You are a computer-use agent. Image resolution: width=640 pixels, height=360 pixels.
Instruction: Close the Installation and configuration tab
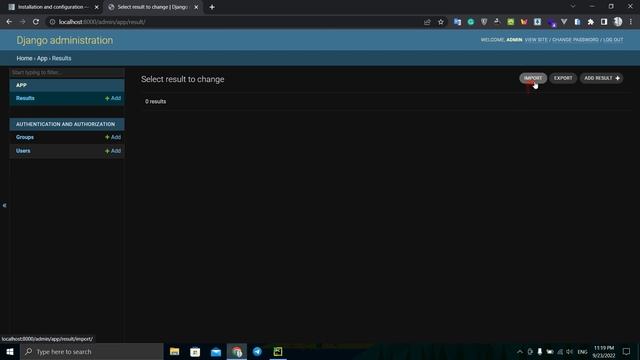pos(97,7)
